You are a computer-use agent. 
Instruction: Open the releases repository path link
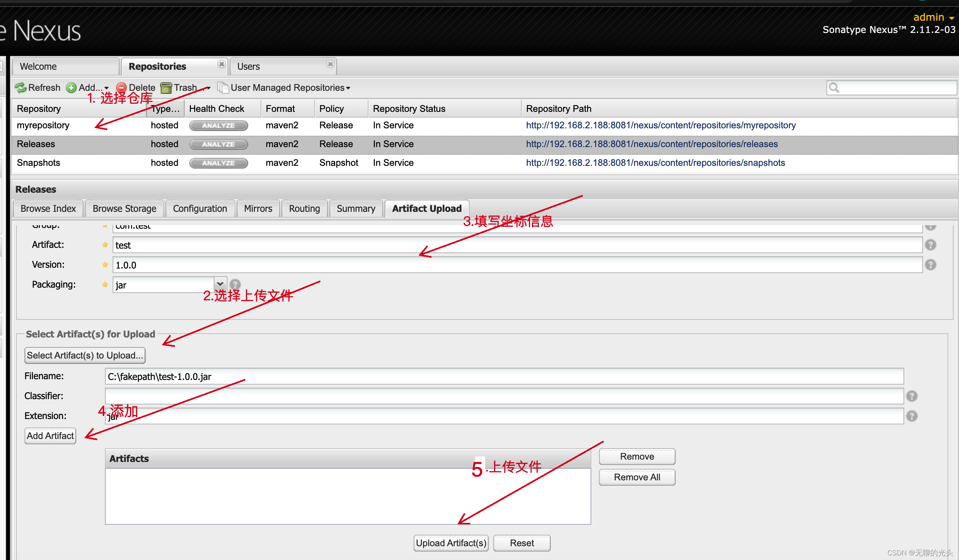click(x=652, y=144)
